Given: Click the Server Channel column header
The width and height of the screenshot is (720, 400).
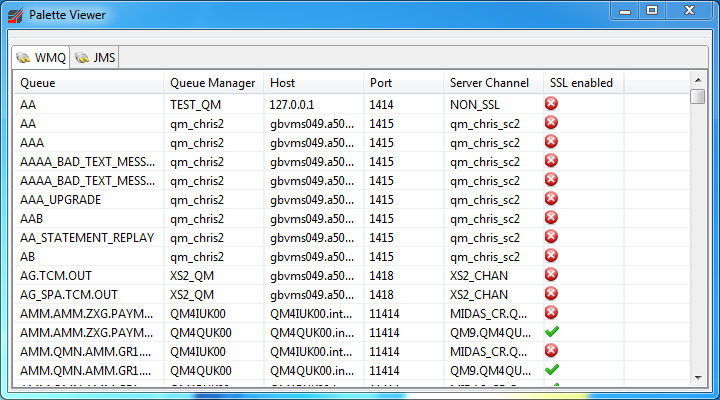Looking at the screenshot, I should pos(492,83).
